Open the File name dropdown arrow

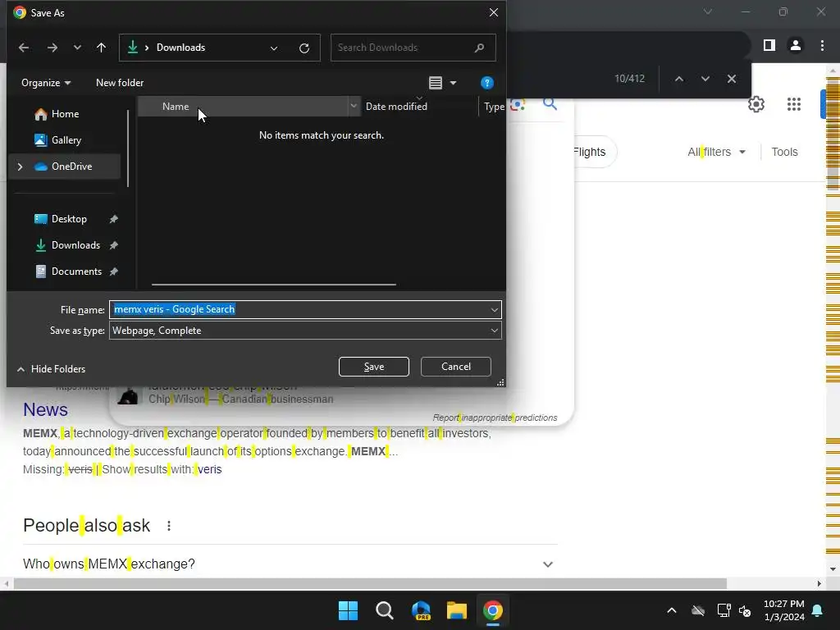(x=494, y=309)
